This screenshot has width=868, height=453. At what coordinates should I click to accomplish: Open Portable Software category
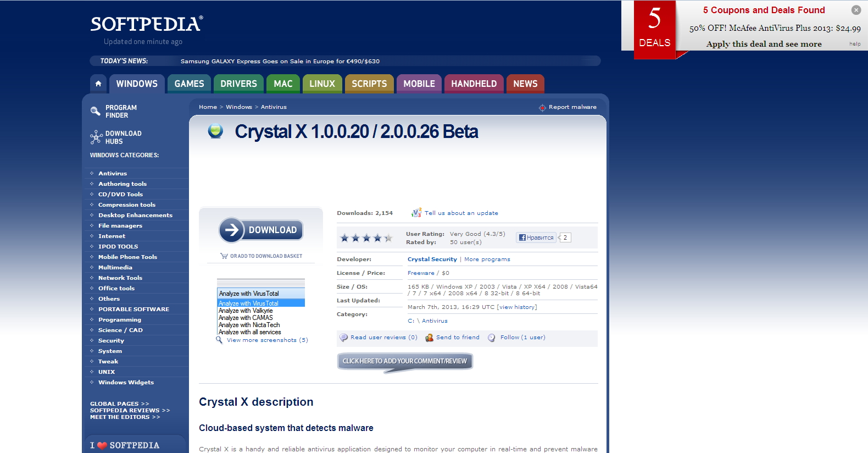(x=133, y=310)
